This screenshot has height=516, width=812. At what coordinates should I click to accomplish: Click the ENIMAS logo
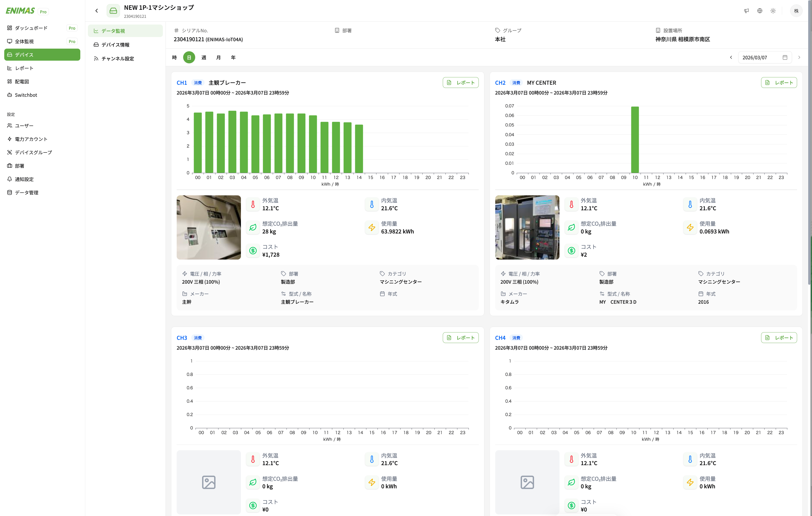(x=20, y=11)
